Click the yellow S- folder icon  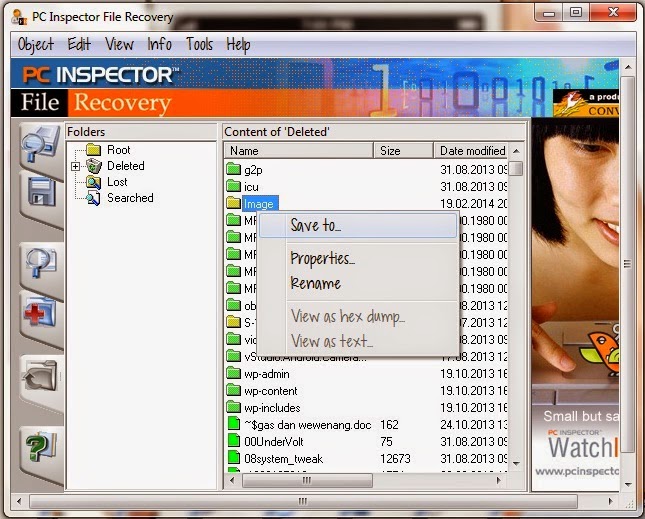coord(234,322)
